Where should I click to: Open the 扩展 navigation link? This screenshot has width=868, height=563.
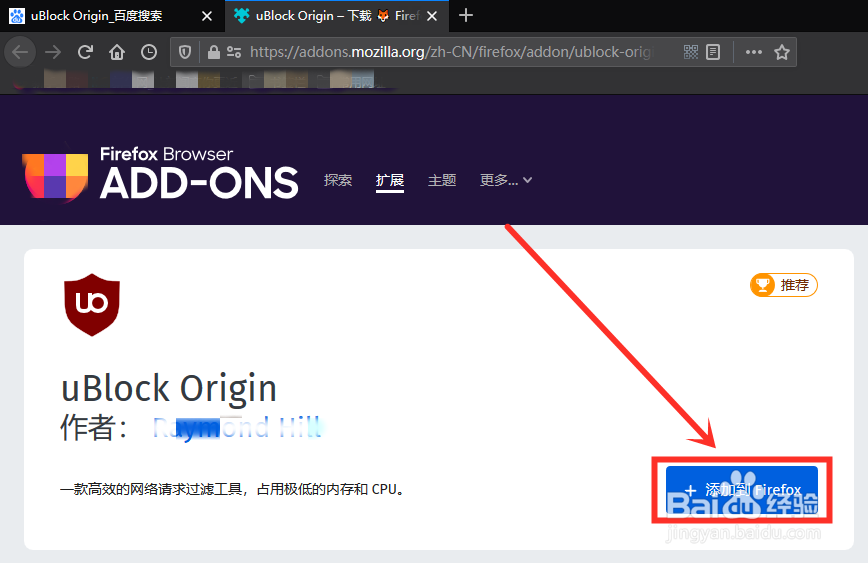(x=390, y=180)
